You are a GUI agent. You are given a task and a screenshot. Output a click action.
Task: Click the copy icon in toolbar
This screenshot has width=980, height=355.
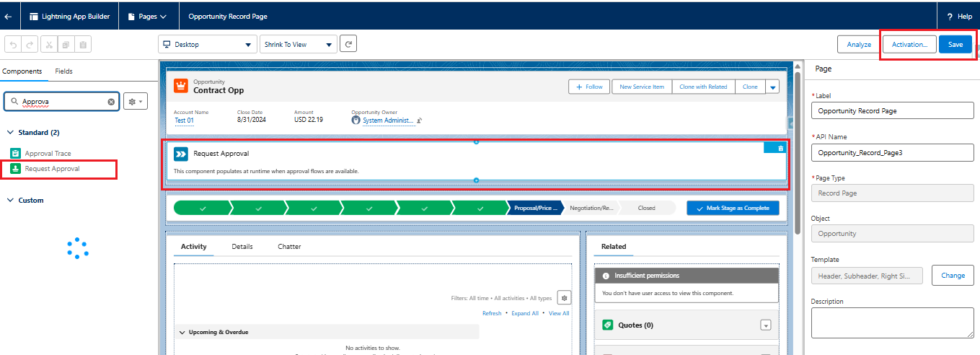66,45
